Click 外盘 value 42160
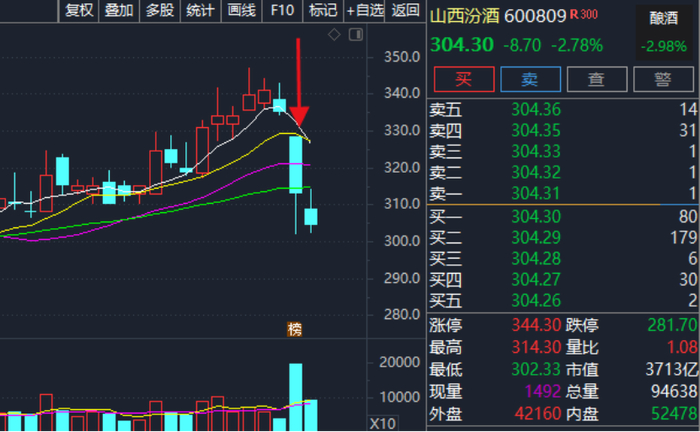This screenshot has height=432, width=700. pyautogui.click(x=538, y=414)
